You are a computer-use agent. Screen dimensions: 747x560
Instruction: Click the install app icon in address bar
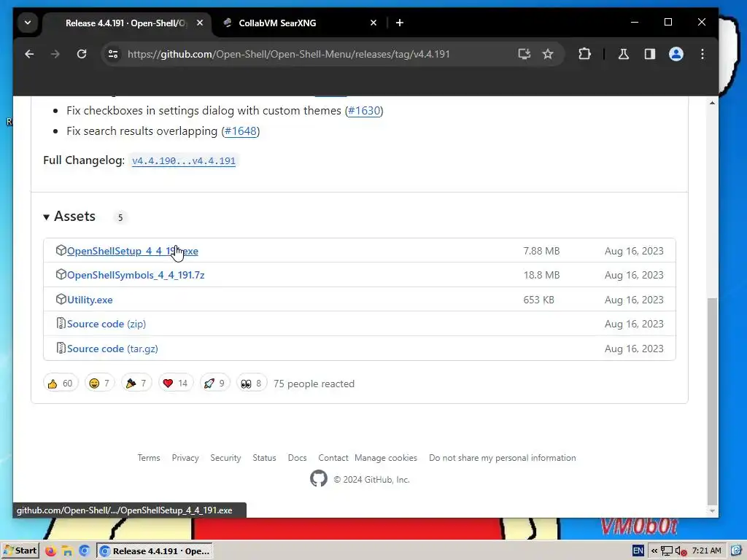(x=524, y=54)
